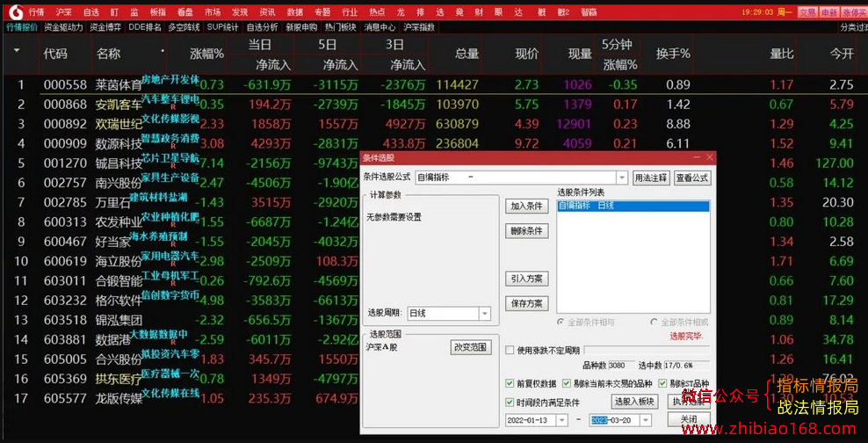This screenshot has width=868, height=443.
Task: Select the 全部条件相或 radio button
Action: point(655,322)
